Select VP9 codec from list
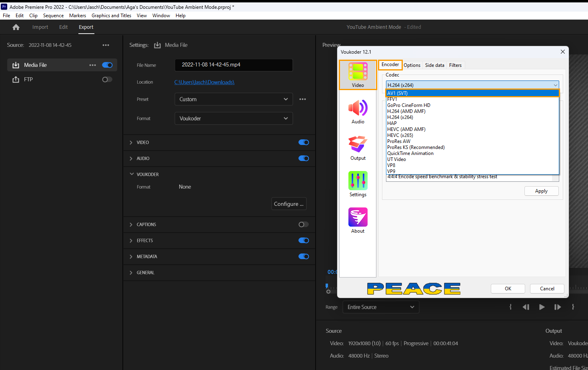Image resolution: width=588 pixels, height=370 pixels. pyautogui.click(x=472, y=171)
